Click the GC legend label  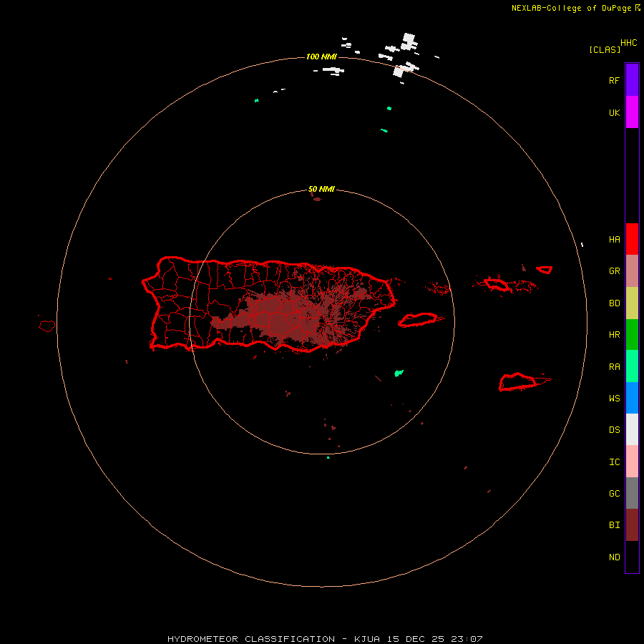pos(615,494)
